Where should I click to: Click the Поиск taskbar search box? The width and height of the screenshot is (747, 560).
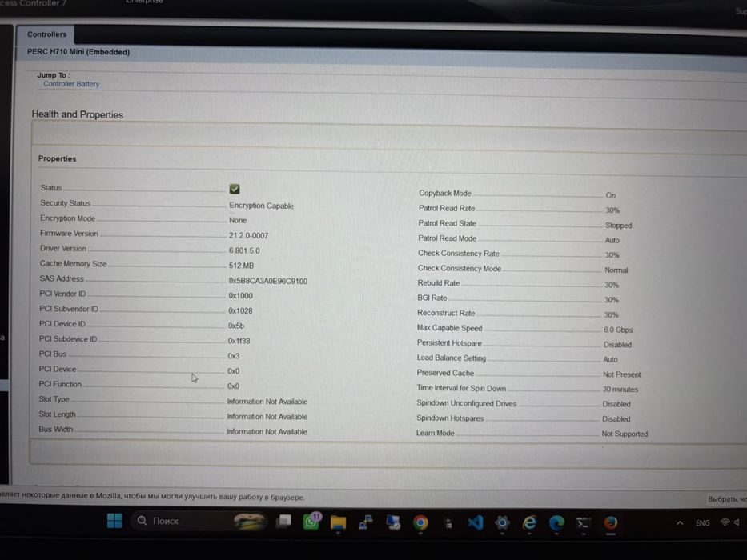(x=198, y=521)
